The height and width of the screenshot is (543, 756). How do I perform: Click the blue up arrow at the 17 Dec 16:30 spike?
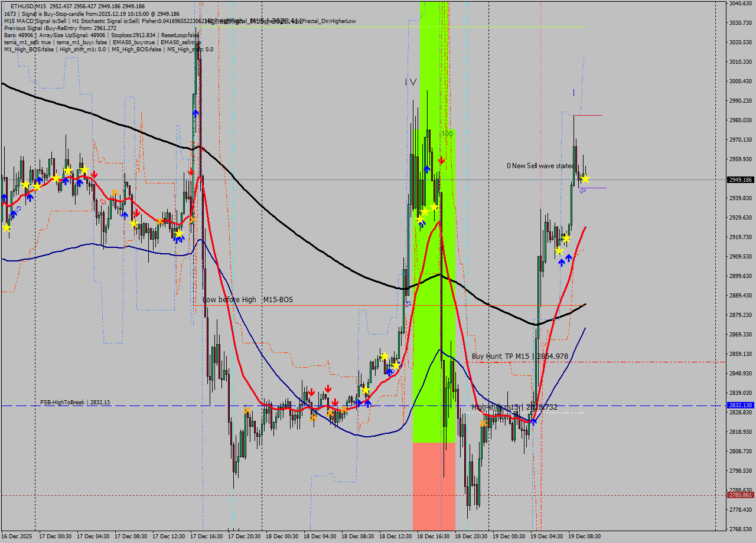click(x=195, y=111)
